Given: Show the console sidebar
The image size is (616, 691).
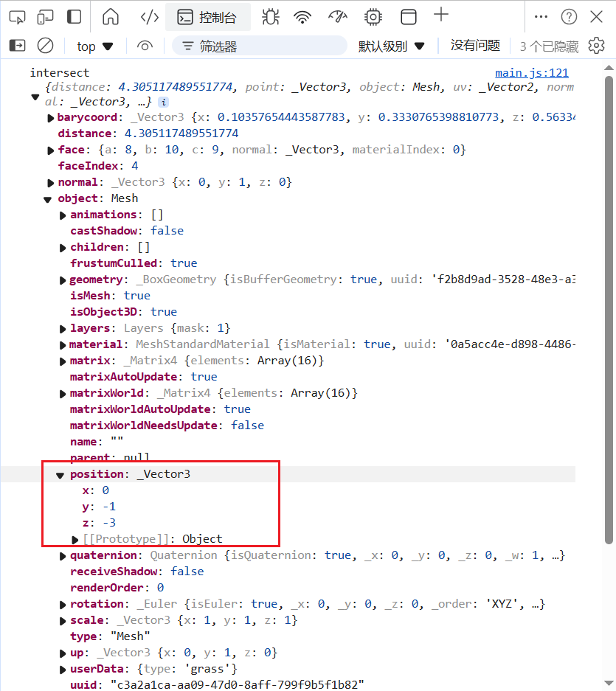Looking at the screenshot, I should 17,46.
